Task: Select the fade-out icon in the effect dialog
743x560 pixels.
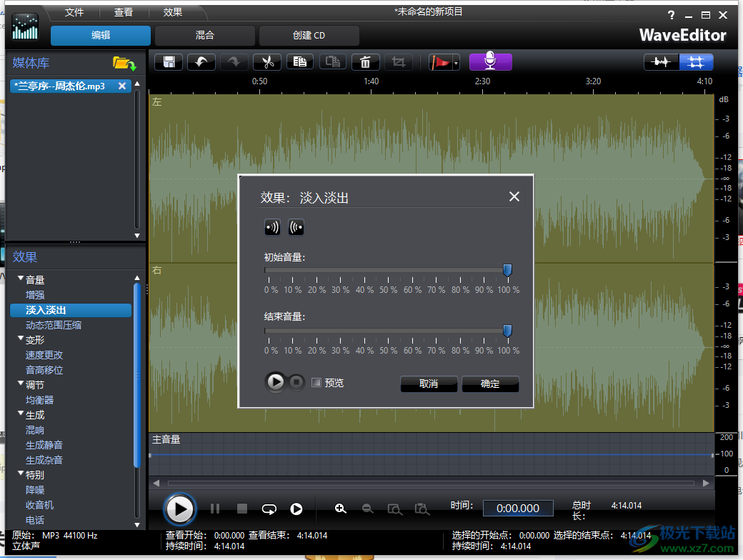Action: click(295, 226)
